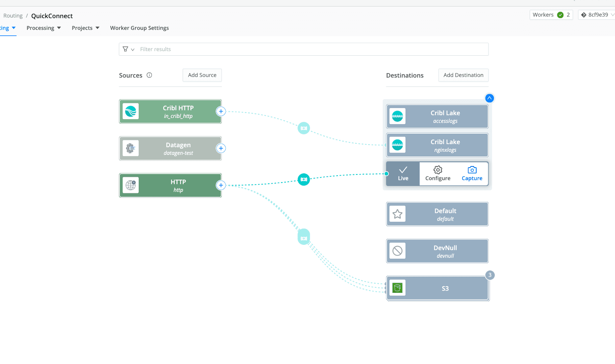Toggle the Live status button
Screen dimensions: 615x364
point(403,174)
